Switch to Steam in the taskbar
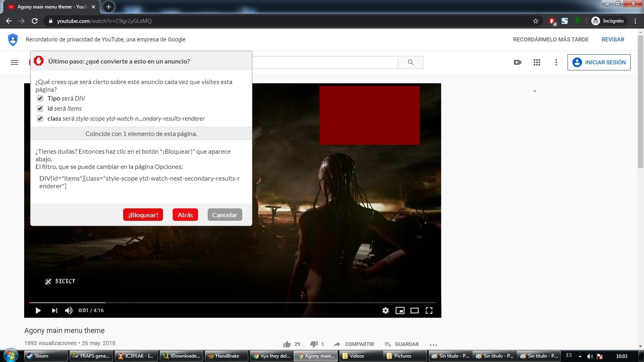 pyautogui.click(x=45, y=356)
